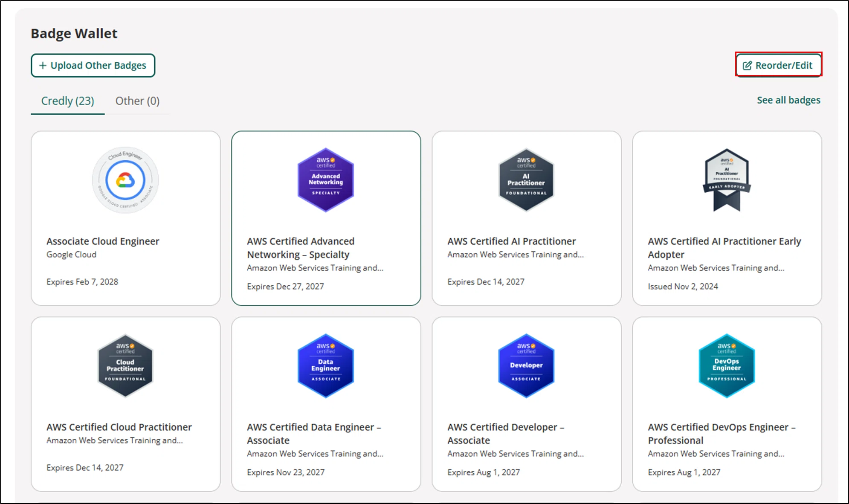This screenshot has width=849, height=504.
Task: Click the AWS Advanced Networking Specialty badge icon
Action: point(326,180)
